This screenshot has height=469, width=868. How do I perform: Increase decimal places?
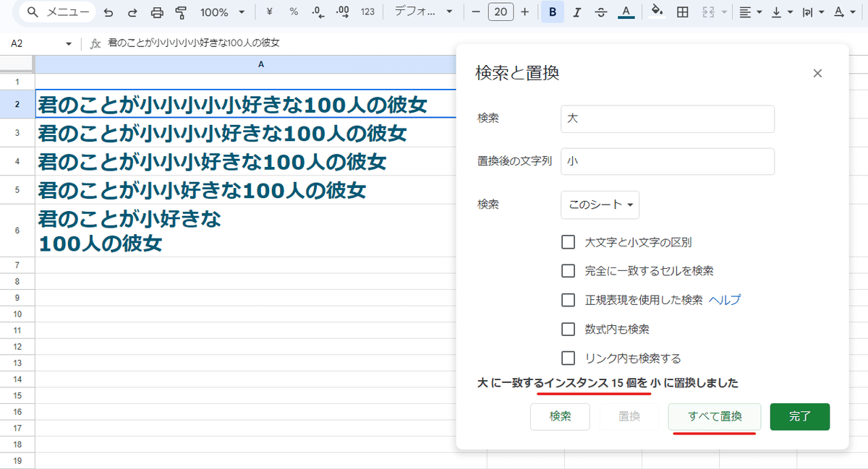[343, 12]
